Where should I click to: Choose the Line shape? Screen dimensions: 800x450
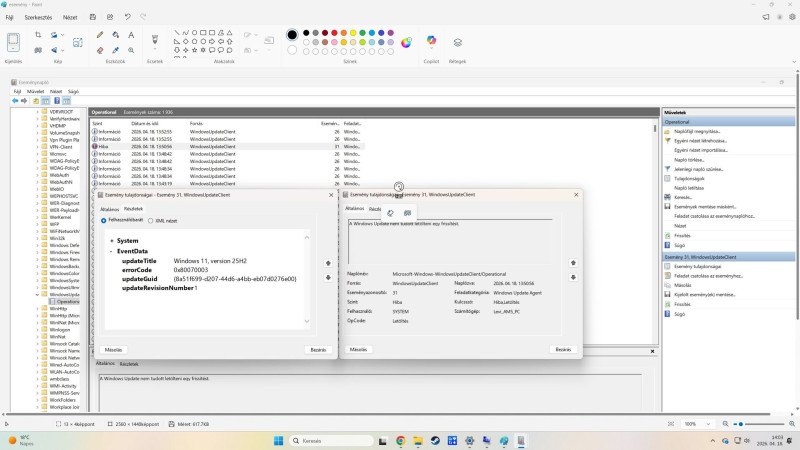coord(177,33)
